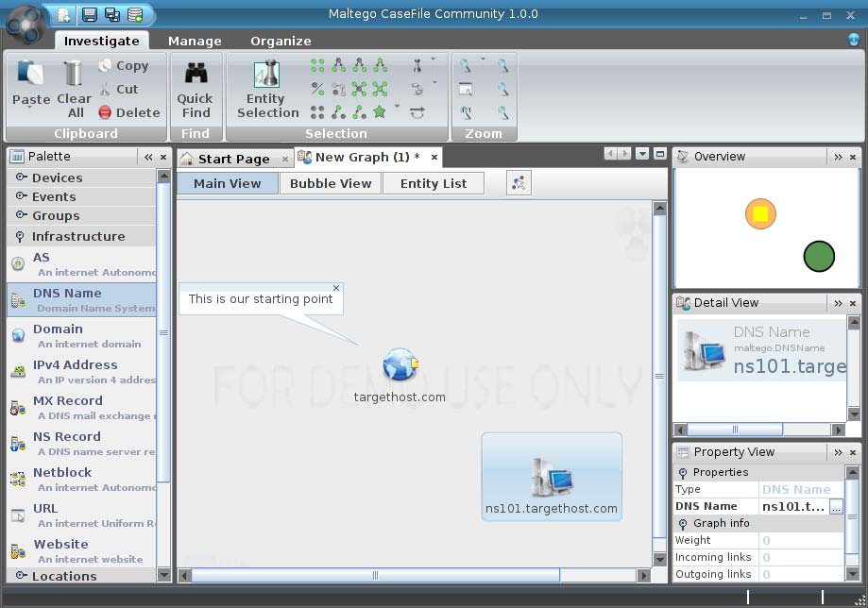Image resolution: width=868 pixels, height=608 pixels.
Task: Click the graph's horizontal scrollbar
Action: click(x=375, y=575)
